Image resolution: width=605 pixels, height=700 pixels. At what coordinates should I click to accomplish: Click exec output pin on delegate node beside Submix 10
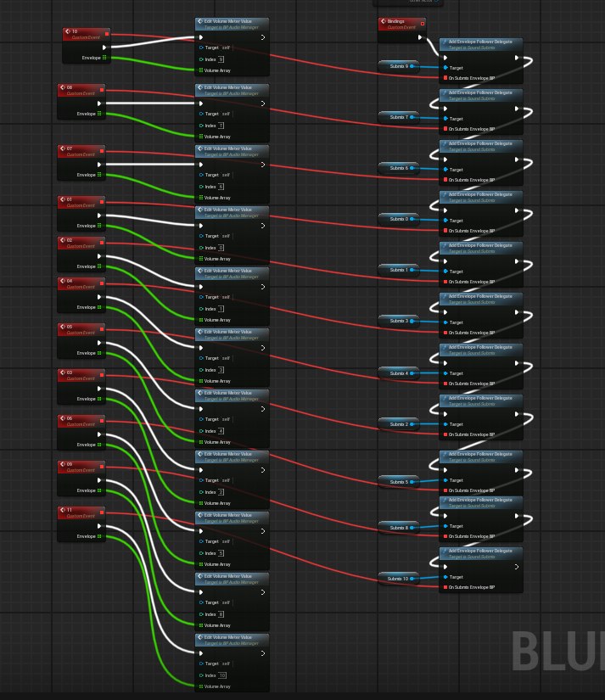click(517, 567)
